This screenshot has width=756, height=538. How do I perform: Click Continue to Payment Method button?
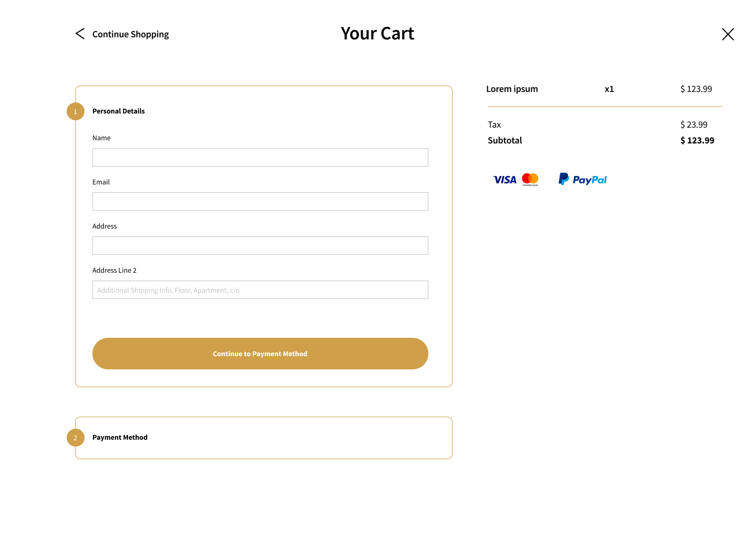pyautogui.click(x=260, y=354)
